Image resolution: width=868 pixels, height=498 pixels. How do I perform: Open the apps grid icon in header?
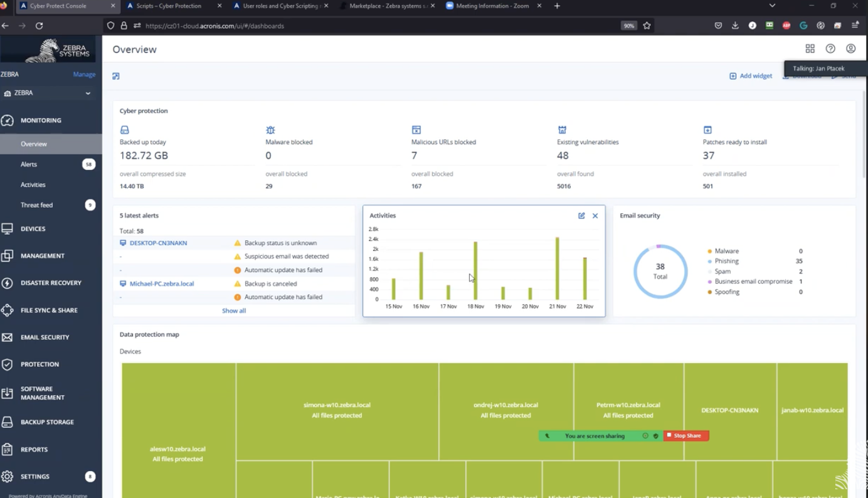pyautogui.click(x=810, y=48)
